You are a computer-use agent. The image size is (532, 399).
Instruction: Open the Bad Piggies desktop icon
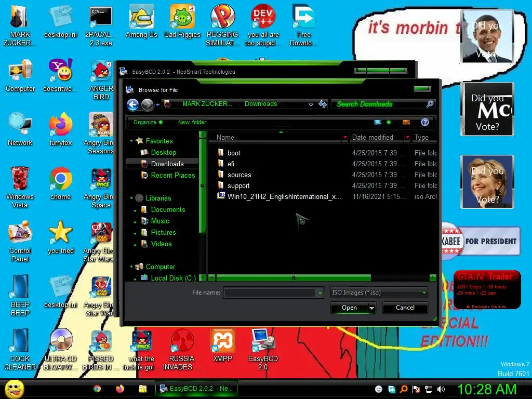tap(182, 22)
